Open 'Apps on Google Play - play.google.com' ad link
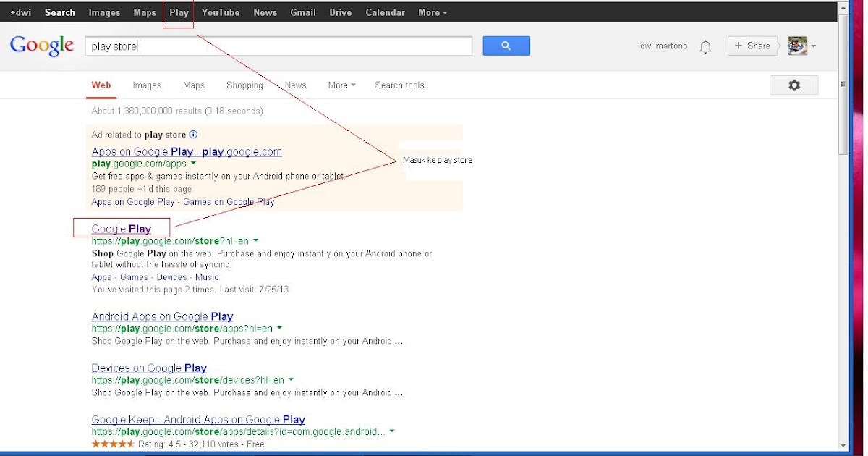The width and height of the screenshot is (868, 456). [187, 151]
